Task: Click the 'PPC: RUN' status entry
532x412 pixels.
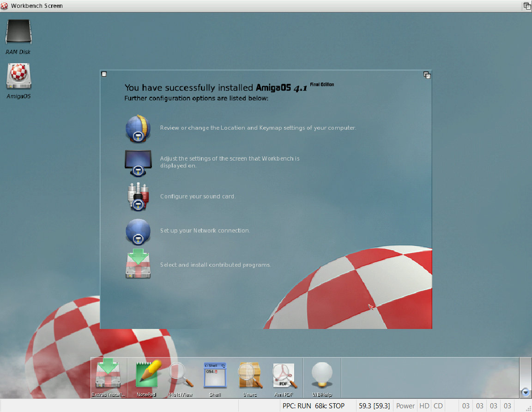Action: (297, 406)
